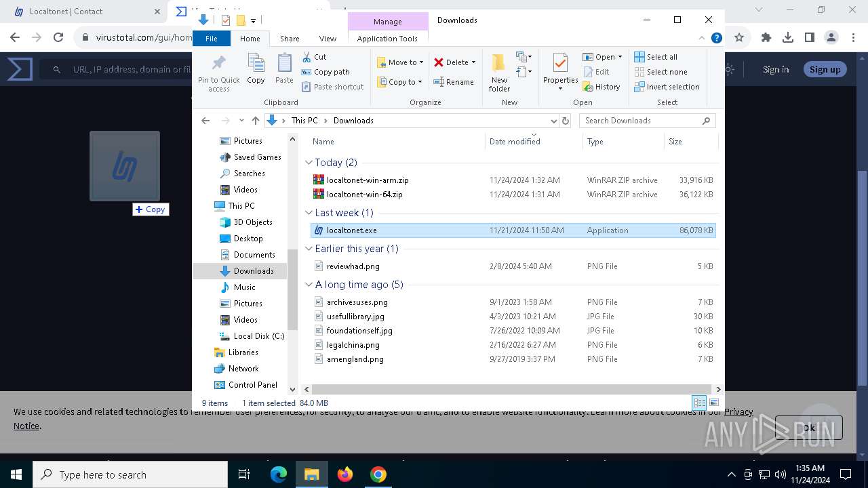868x488 pixels.
Task: Select localtonet-win-arm.zip file
Action: [x=513, y=180]
